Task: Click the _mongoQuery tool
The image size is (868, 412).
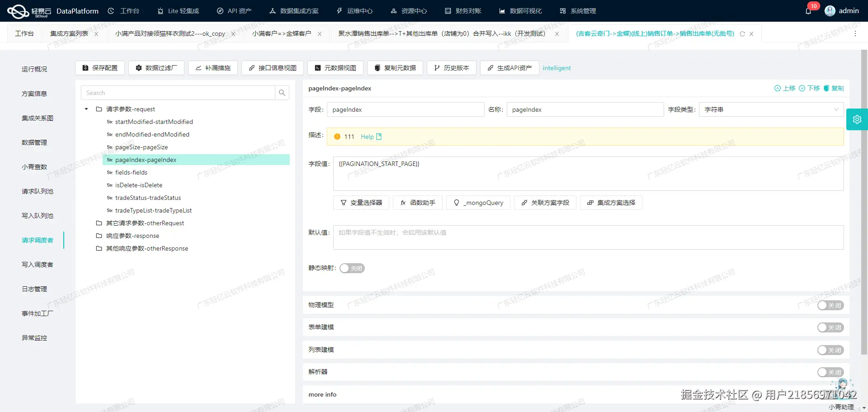Action: (x=477, y=203)
